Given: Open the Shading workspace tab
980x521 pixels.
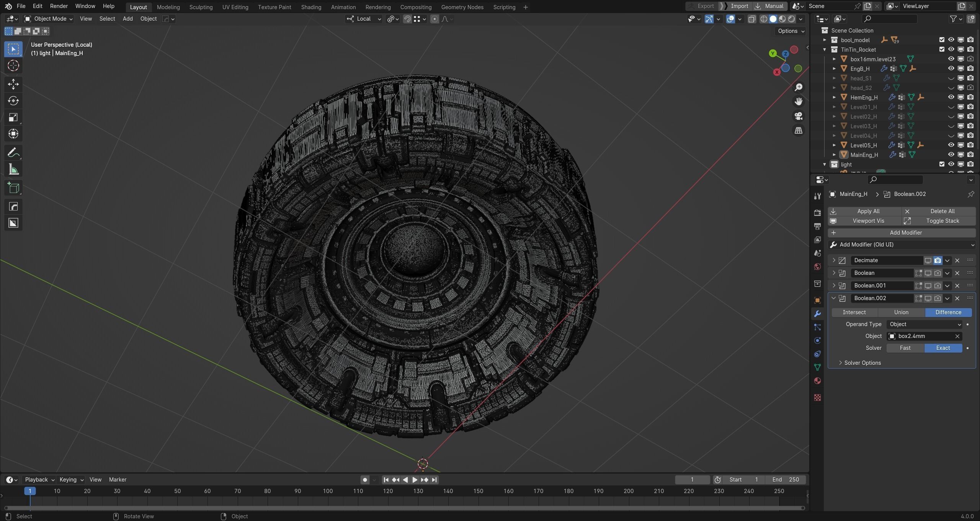Looking at the screenshot, I should click(x=311, y=7).
